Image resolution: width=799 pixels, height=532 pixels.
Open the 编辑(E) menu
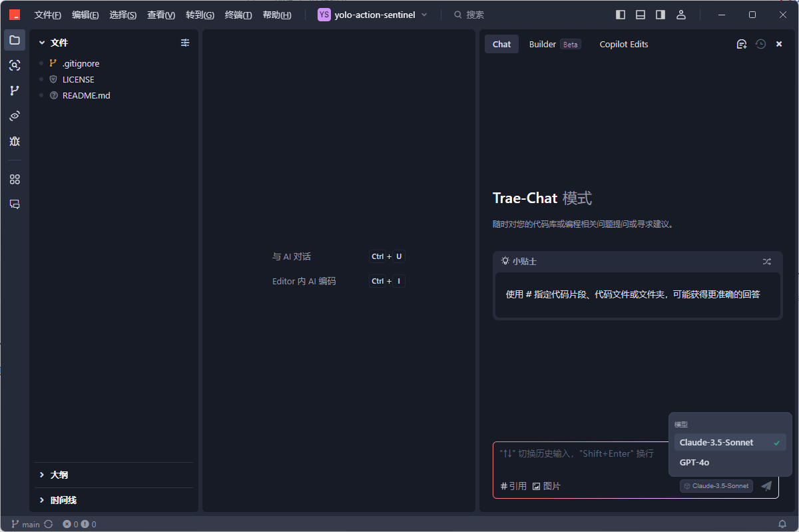(85, 15)
